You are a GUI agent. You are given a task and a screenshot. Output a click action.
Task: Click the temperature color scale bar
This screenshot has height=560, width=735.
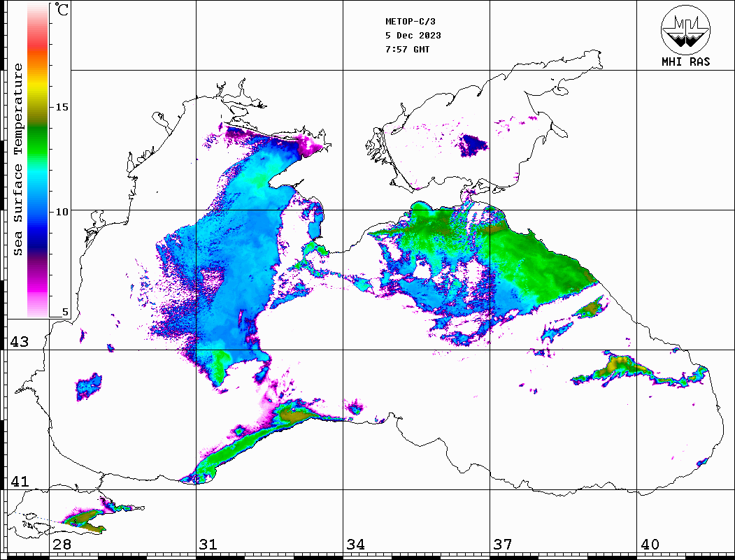pos(38,160)
